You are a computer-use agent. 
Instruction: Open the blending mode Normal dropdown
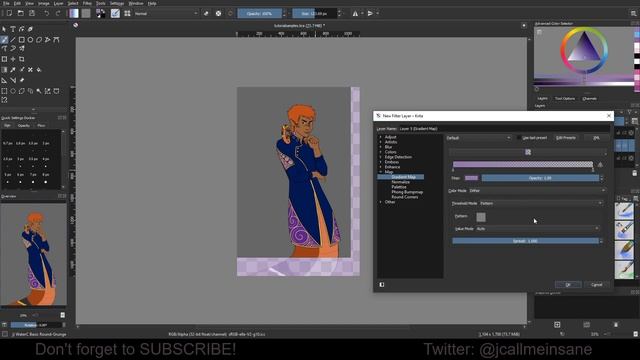166,13
